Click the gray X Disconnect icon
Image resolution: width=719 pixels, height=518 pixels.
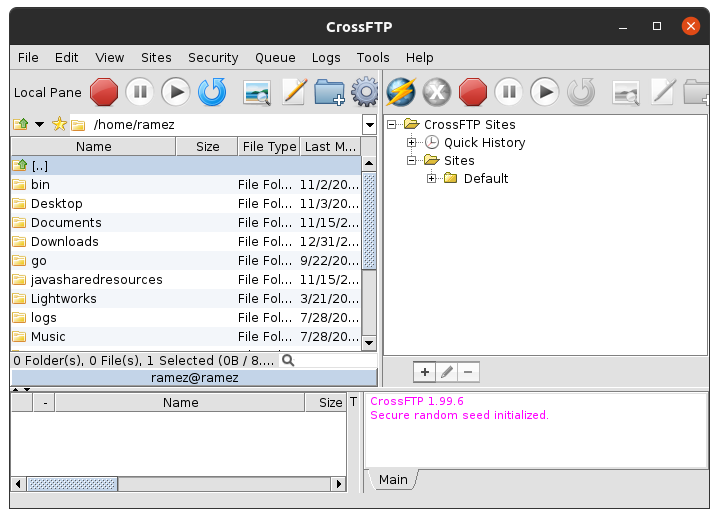(437, 93)
